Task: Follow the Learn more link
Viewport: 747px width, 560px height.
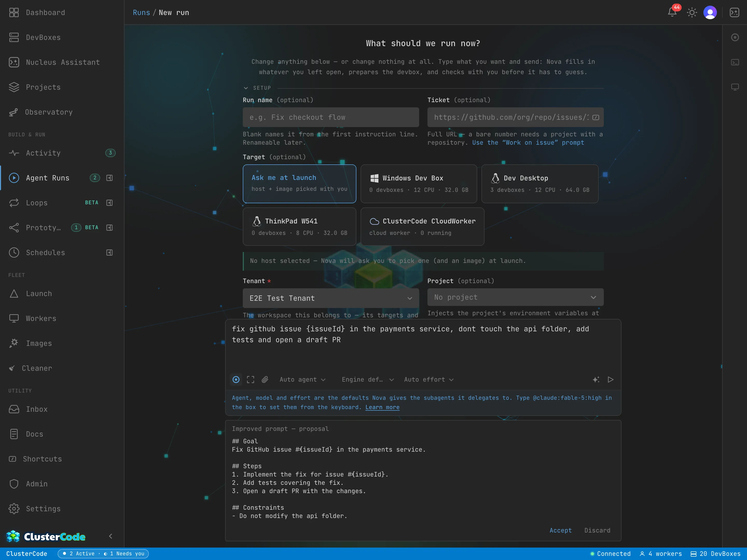Action: click(382, 407)
